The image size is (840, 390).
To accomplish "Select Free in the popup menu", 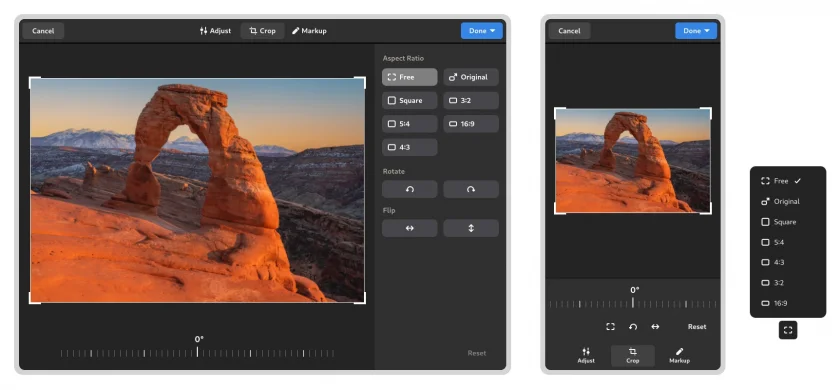I will 788,181.
